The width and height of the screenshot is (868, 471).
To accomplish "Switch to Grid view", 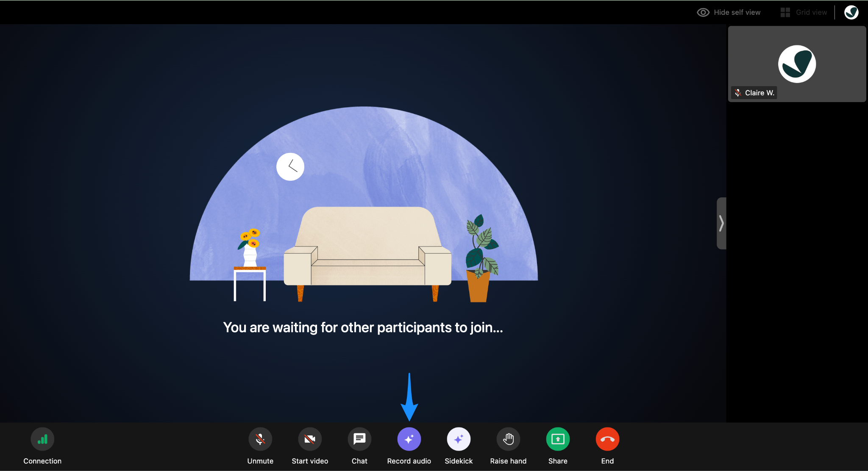I will [x=804, y=12].
